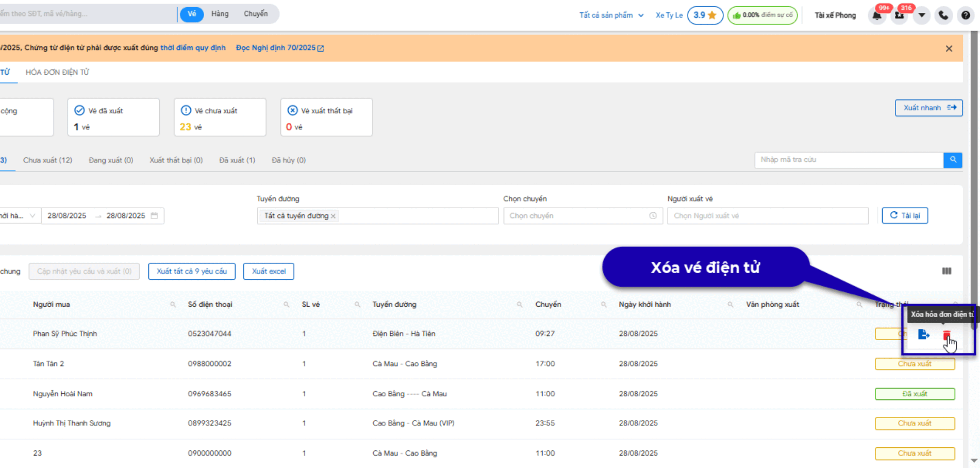Viewport: 980px width, 468px height.
Task: Switch search type to Hàng
Action: click(220, 14)
